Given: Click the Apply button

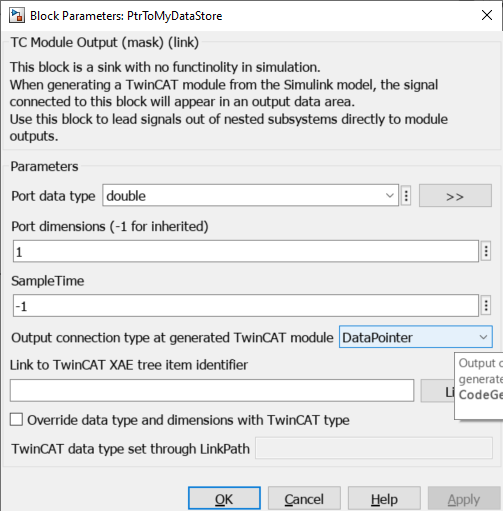Looking at the screenshot, I should (464, 498).
